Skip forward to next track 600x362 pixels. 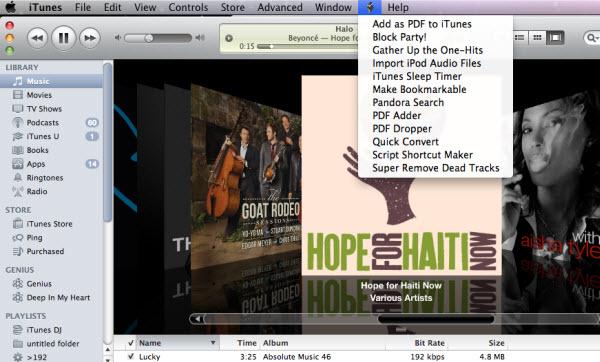(90, 38)
